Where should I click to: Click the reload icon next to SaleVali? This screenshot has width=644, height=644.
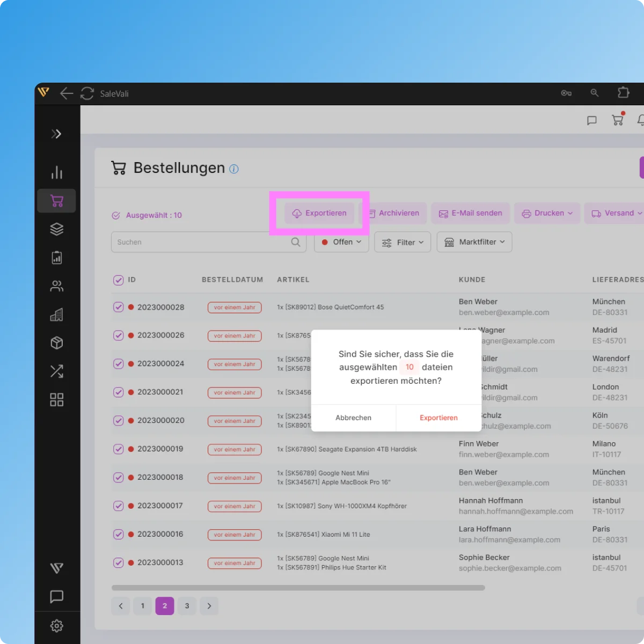(x=87, y=93)
